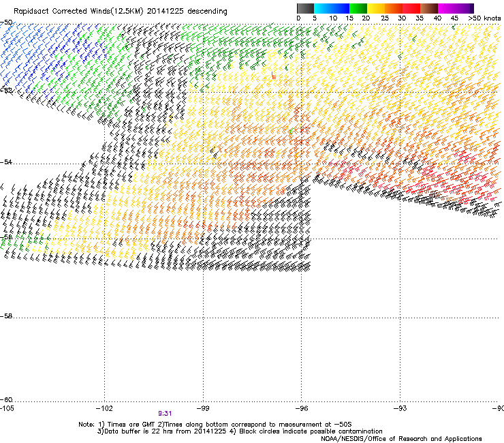Click the -105 longitude axis label
The width and height of the screenshot is (504, 443).
tap(7, 408)
